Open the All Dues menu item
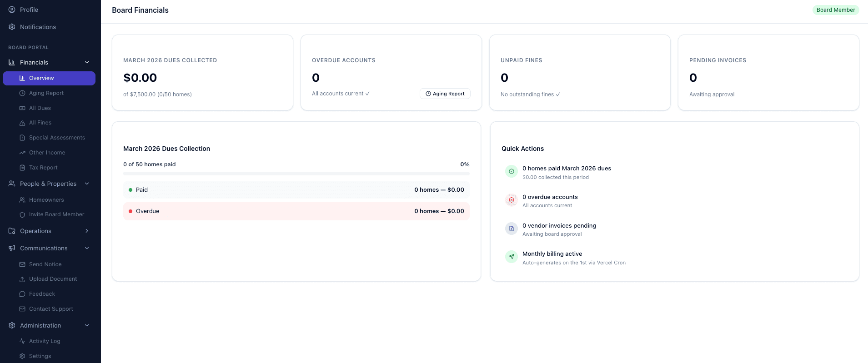Screen dimensions: 868x363 click(40, 108)
